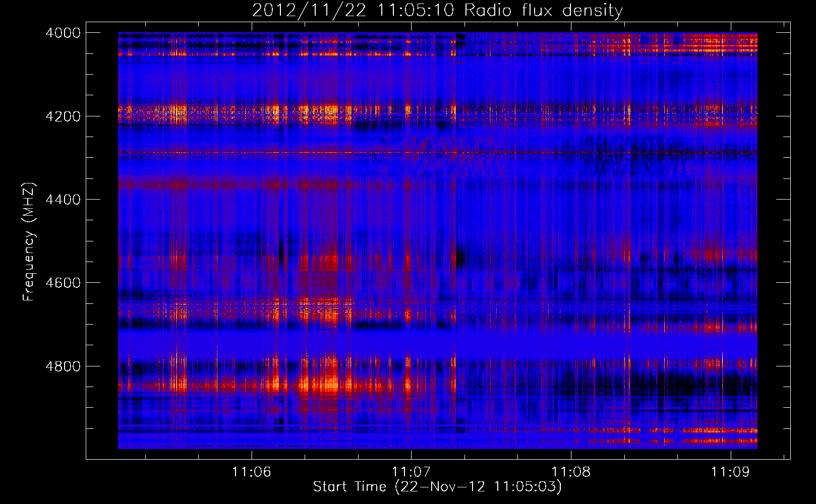Click the 11:08 time tick label
Image resolution: width=816 pixels, height=504 pixels.
(x=571, y=472)
